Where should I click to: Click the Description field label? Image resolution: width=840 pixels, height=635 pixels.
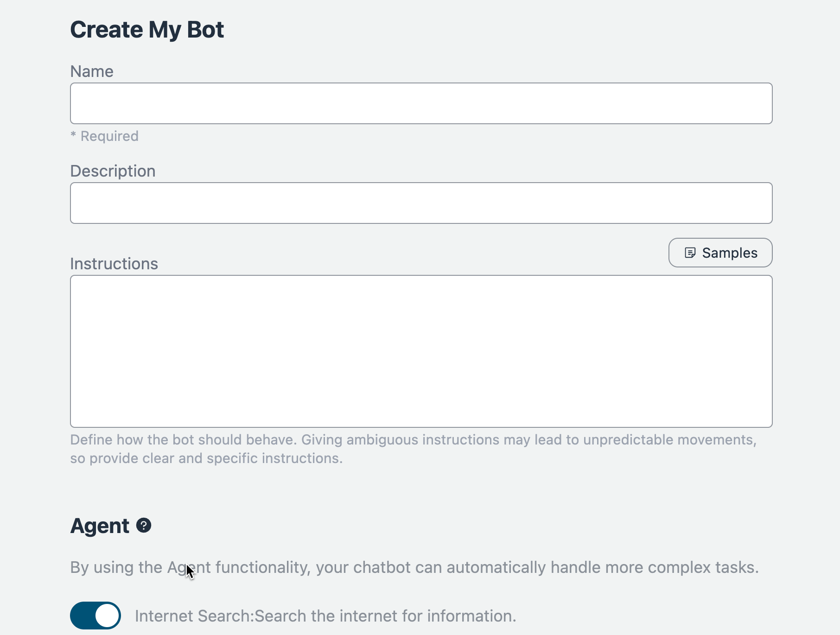pyautogui.click(x=113, y=171)
